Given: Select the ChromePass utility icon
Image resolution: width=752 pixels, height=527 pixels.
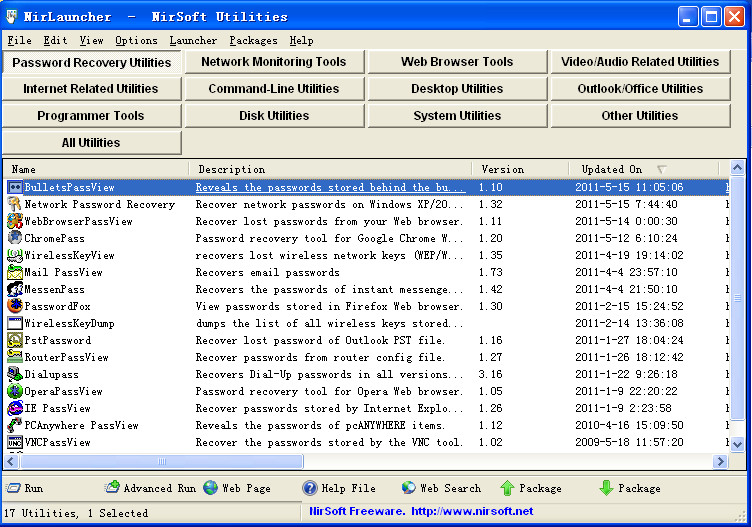Looking at the screenshot, I should pyautogui.click(x=15, y=238).
